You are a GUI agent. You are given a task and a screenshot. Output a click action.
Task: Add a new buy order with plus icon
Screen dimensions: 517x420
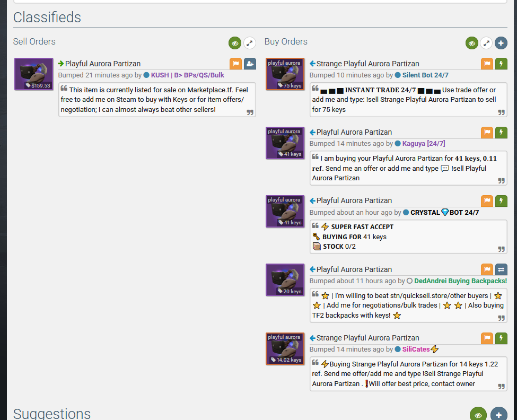point(501,43)
